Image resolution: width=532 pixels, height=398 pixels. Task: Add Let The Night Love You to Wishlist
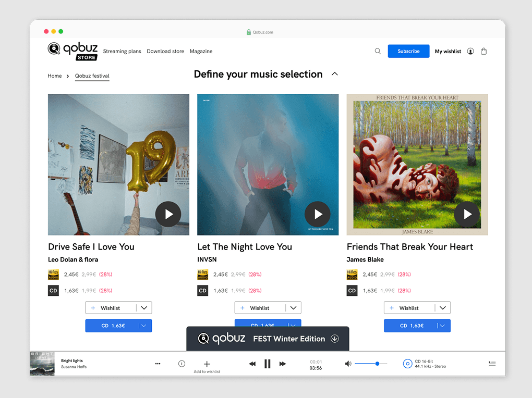coord(260,308)
